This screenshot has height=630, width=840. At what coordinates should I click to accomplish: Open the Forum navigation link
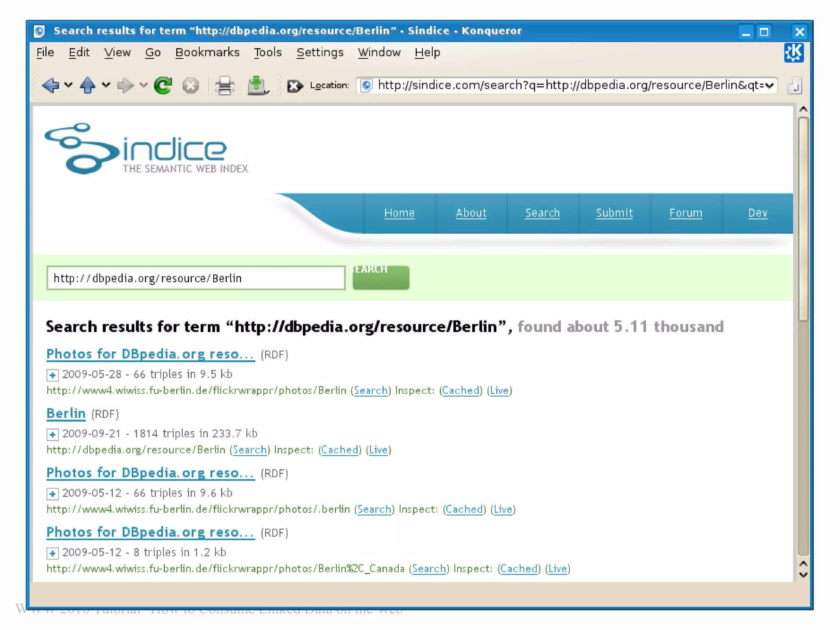pos(685,213)
